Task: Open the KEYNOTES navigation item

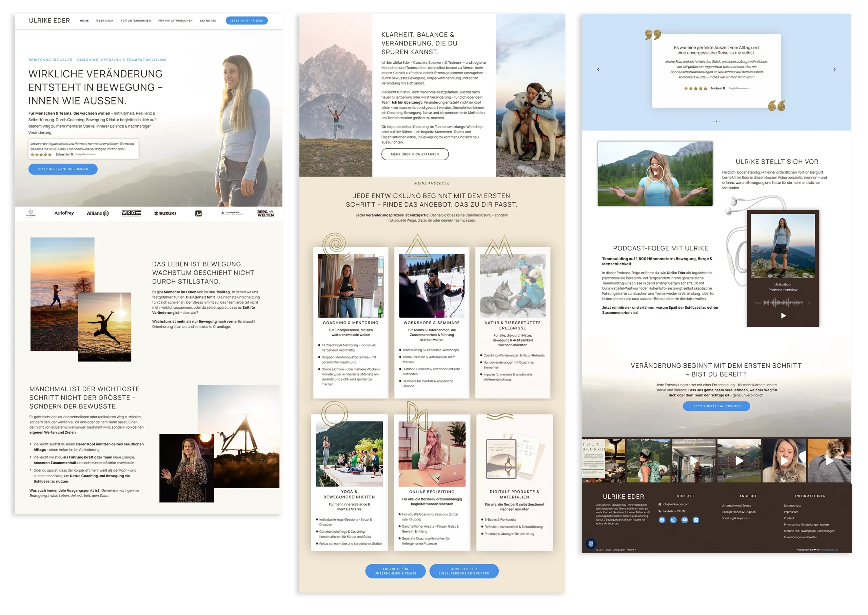Action: 208,21
